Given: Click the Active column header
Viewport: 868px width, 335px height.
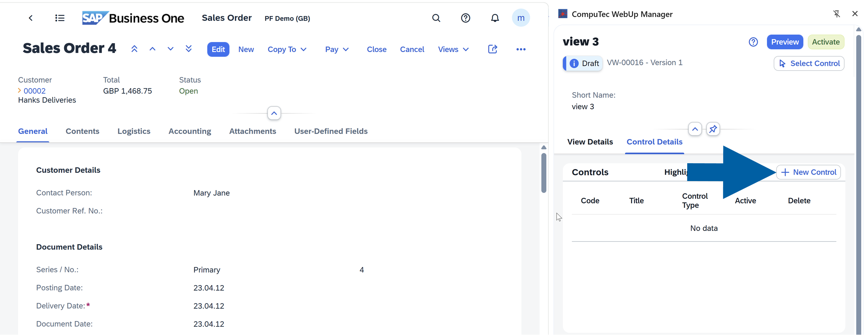Looking at the screenshot, I should click(x=745, y=201).
